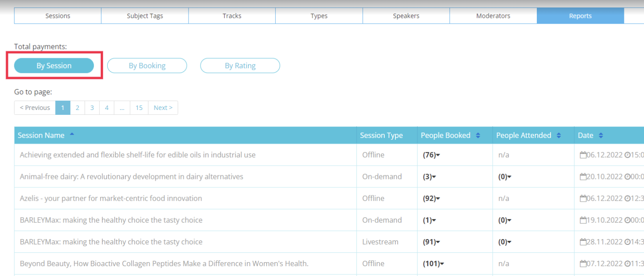Open session Achieving extended and flexible shelf-life

[138, 155]
